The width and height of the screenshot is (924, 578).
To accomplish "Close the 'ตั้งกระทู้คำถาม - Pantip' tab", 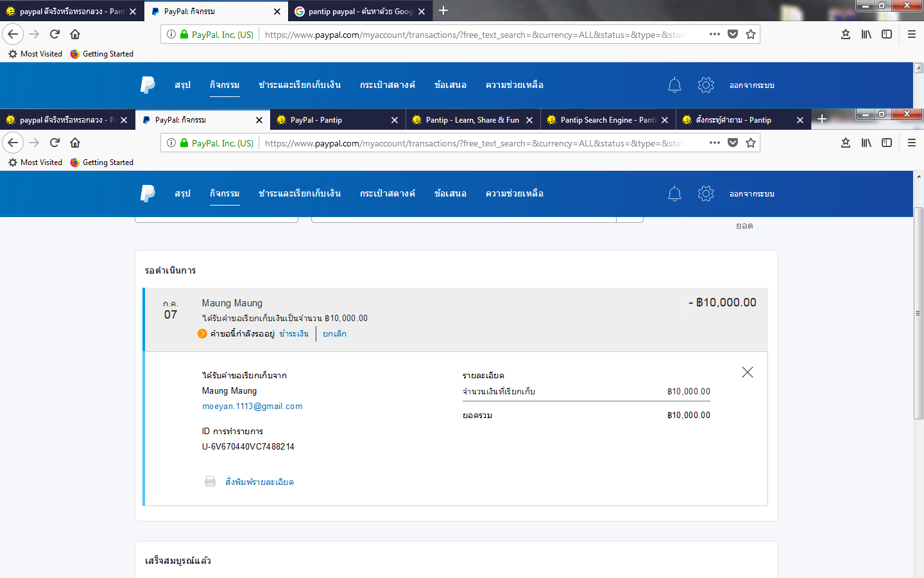I will pos(800,120).
